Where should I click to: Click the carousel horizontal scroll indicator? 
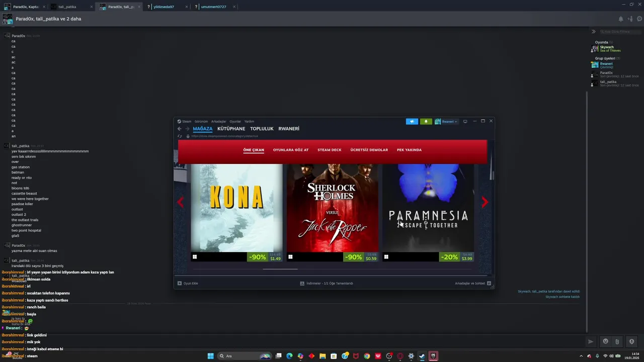pyautogui.click(x=280, y=269)
